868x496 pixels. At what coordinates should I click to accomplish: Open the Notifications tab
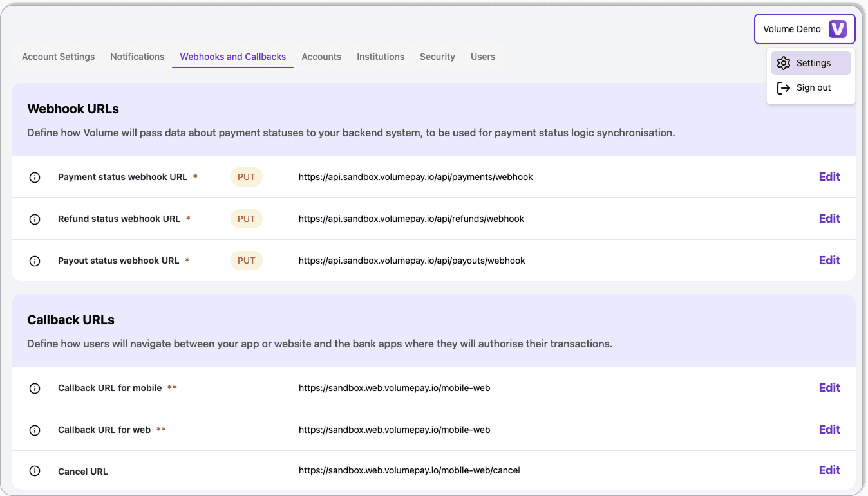point(137,57)
